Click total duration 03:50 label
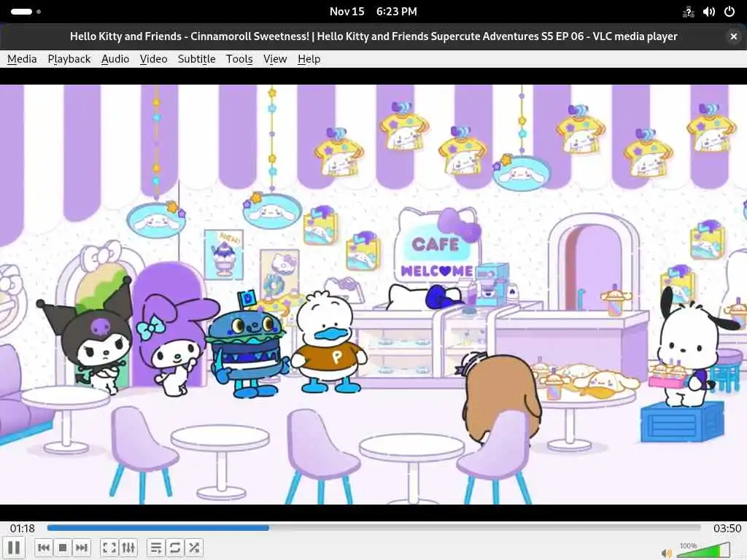747x560 pixels. [727, 528]
